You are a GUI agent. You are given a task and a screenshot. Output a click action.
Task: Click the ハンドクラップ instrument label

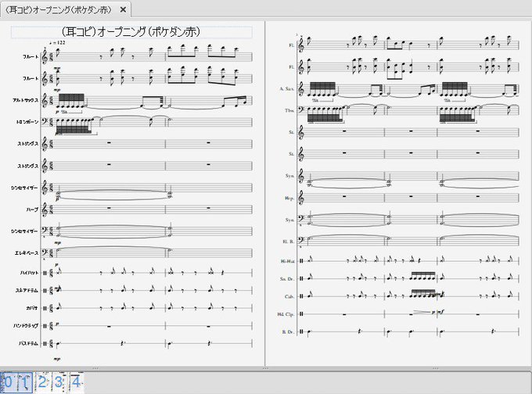pos(26,326)
